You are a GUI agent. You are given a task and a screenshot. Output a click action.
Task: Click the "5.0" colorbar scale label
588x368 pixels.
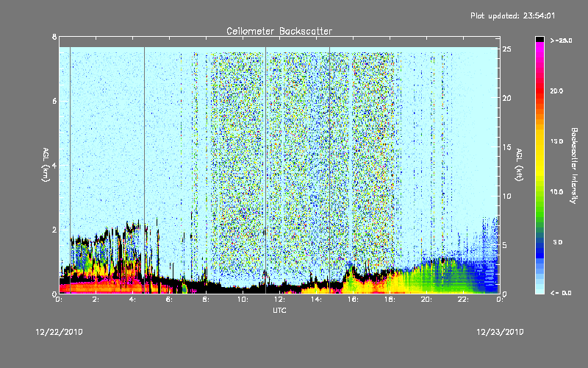(x=558, y=243)
